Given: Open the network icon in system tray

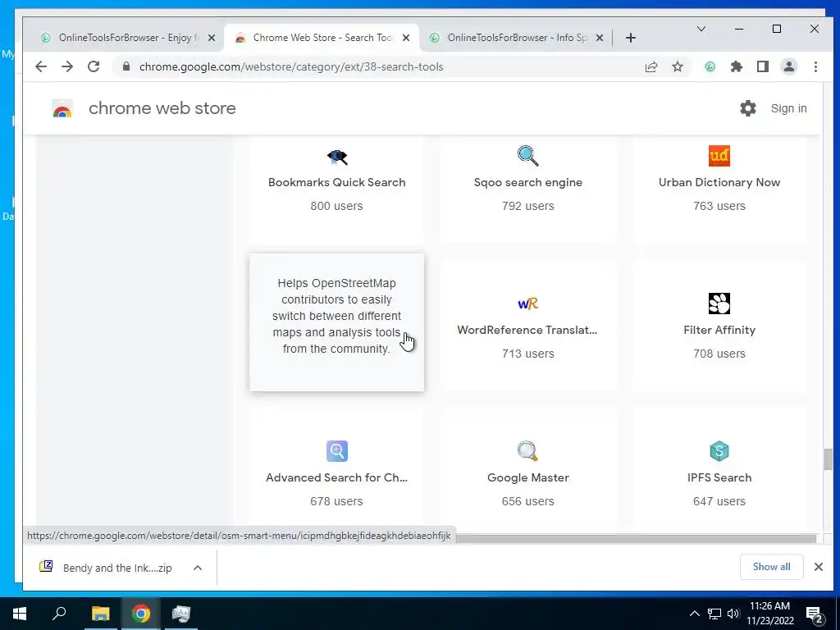Looking at the screenshot, I should coord(714,614).
